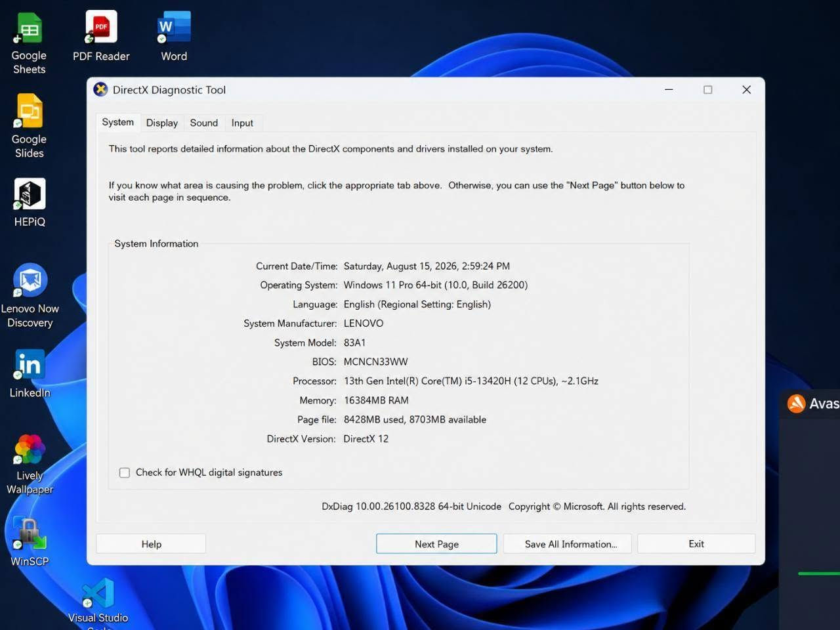Click the BIOS value 'MCNCN33WW'
This screenshot has height=630, width=840.
click(375, 362)
